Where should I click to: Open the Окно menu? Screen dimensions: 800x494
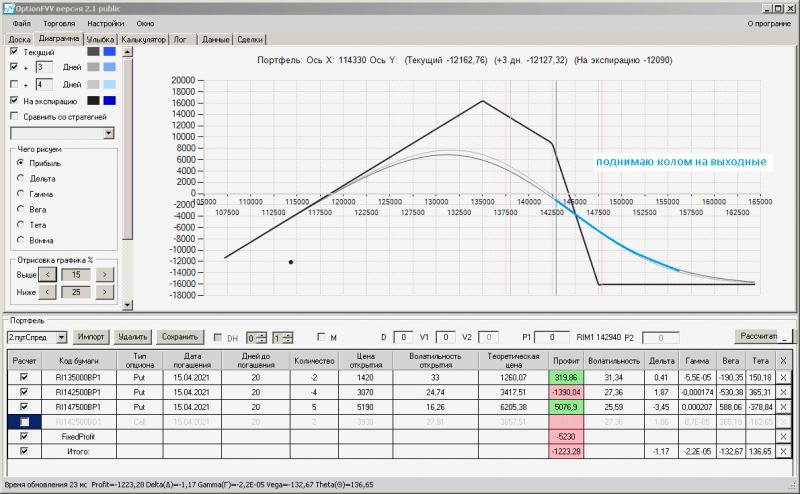click(x=145, y=23)
